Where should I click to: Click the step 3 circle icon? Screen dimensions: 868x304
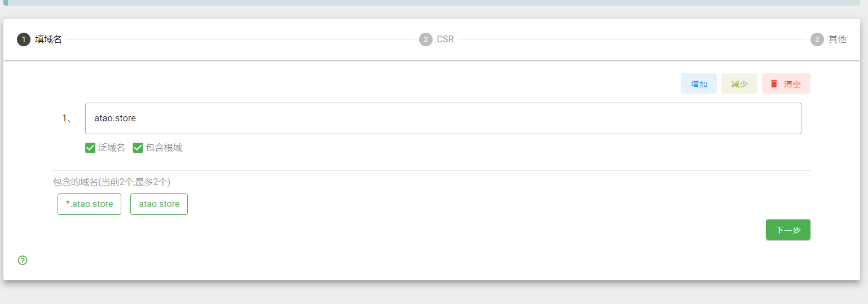click(817, 39)
